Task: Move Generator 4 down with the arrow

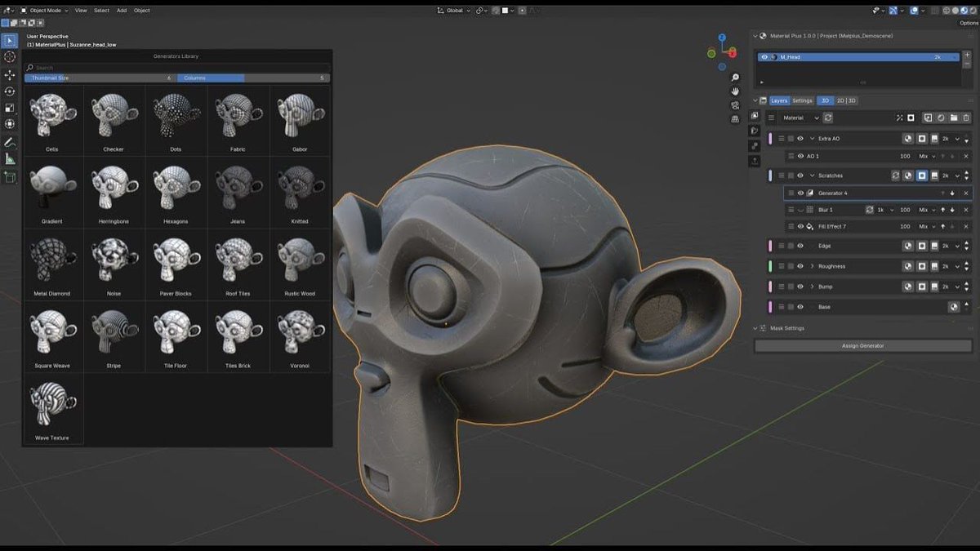Action: [952, 193]
